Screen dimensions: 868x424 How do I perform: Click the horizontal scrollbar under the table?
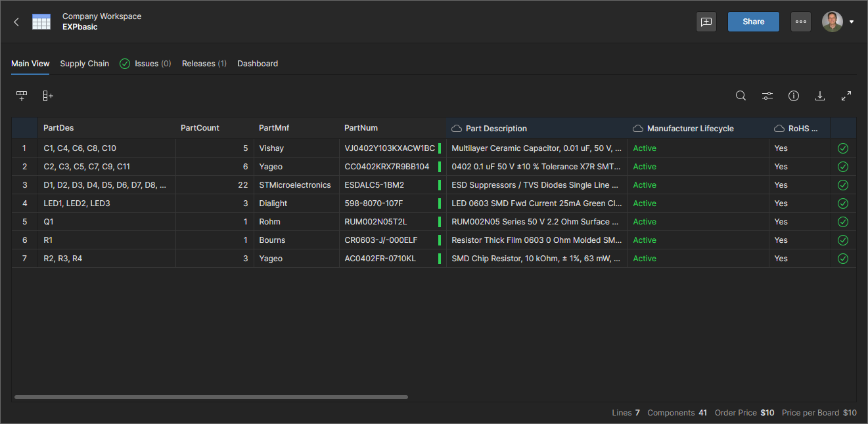tap(210, 397)
